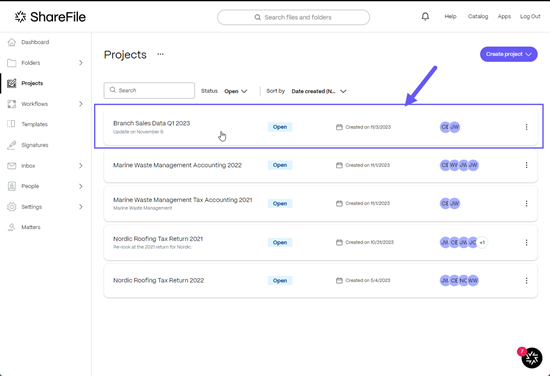The image size is (550, 376).
Task: Go to Dashboard in the sidebar
Action: point(35,42)
